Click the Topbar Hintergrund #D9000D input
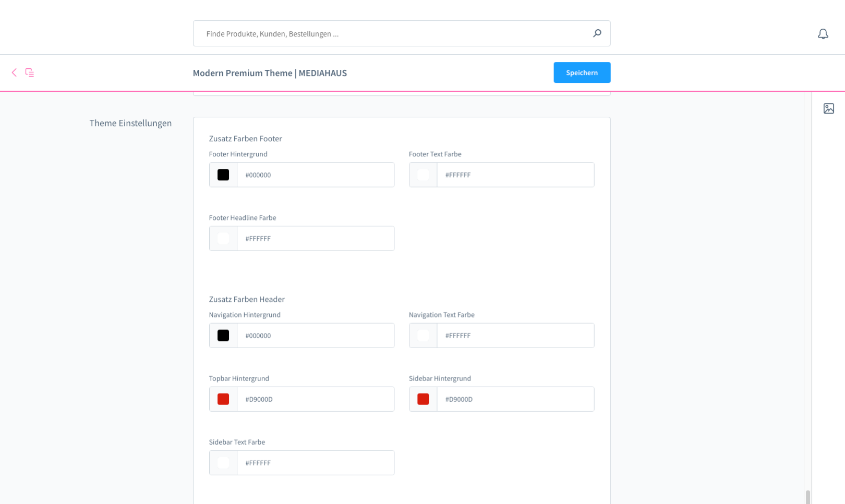 [x=316, y=399]
